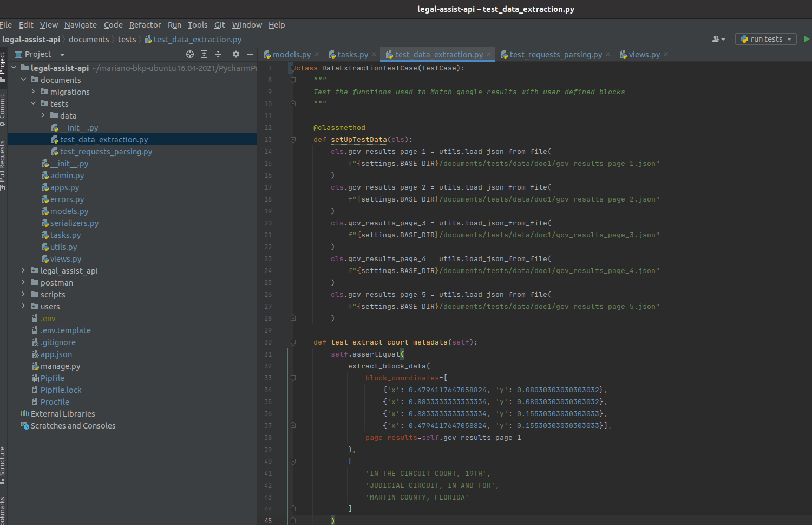
Task: Run the tests with green play button
Action: point(807,39)
